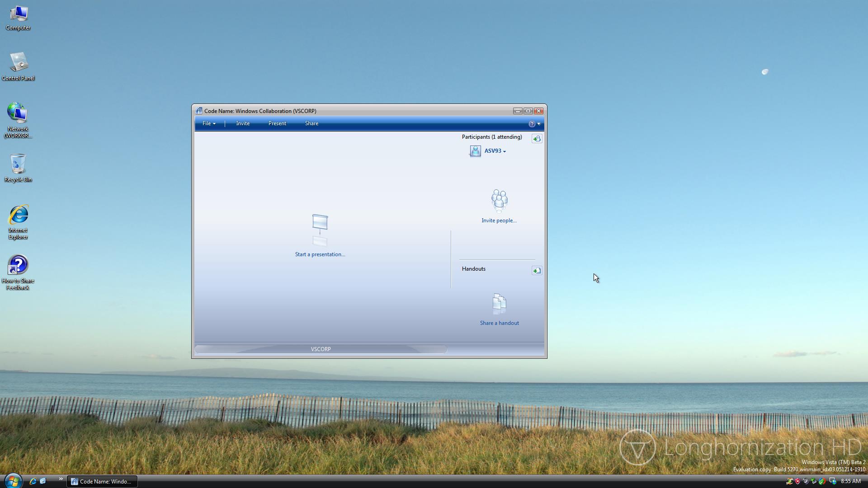Expand the ASV93 participant dropdown arrow
Image resolution: width=868 pixels, height=488 pixels.
(505, 151)
